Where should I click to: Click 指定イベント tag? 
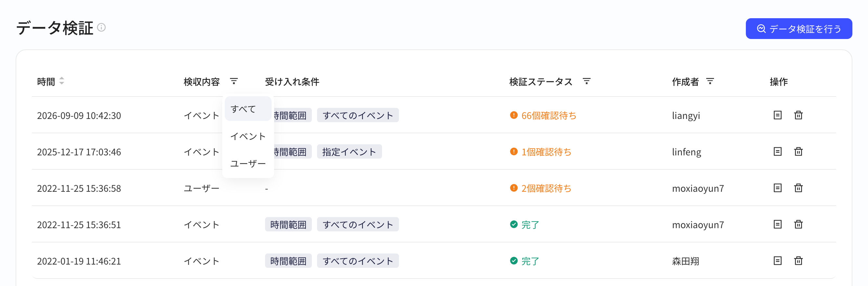[349, 152]
